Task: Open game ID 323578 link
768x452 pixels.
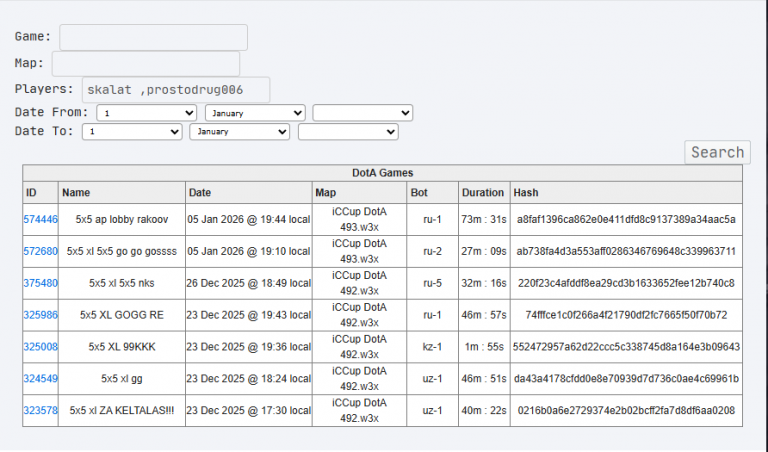Action: click(41, 410)
